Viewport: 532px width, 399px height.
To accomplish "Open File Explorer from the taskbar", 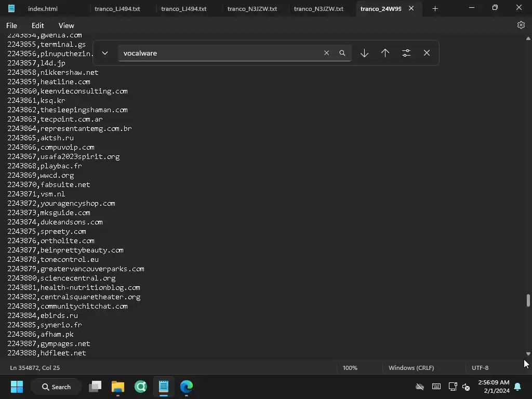I will [x=118, y=387].
